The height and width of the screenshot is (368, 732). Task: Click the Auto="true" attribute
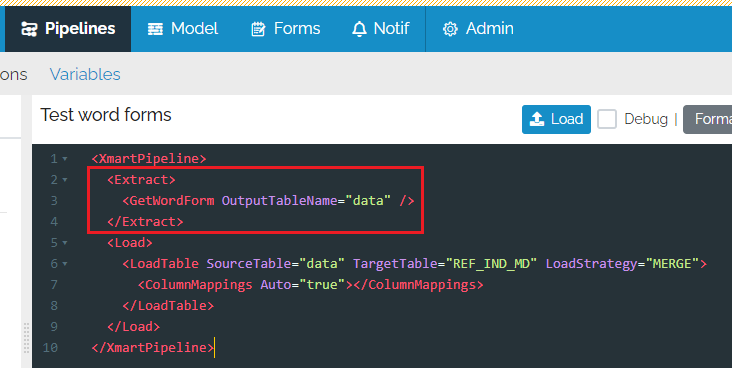303,285
